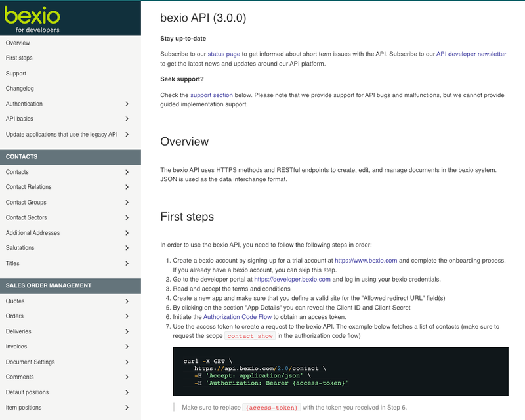
Task: Select First steps in sidebar
Action: click(x=19, y=58)
